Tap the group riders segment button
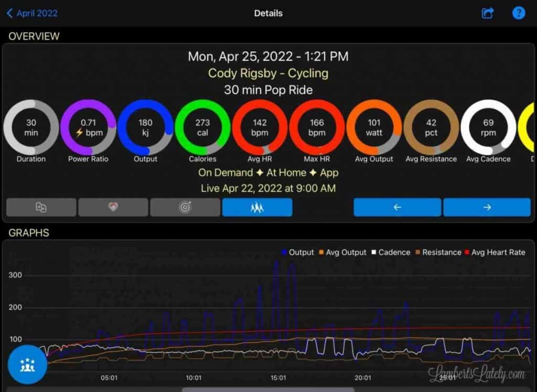The image size is (537, 392). (x=257, y=207)
